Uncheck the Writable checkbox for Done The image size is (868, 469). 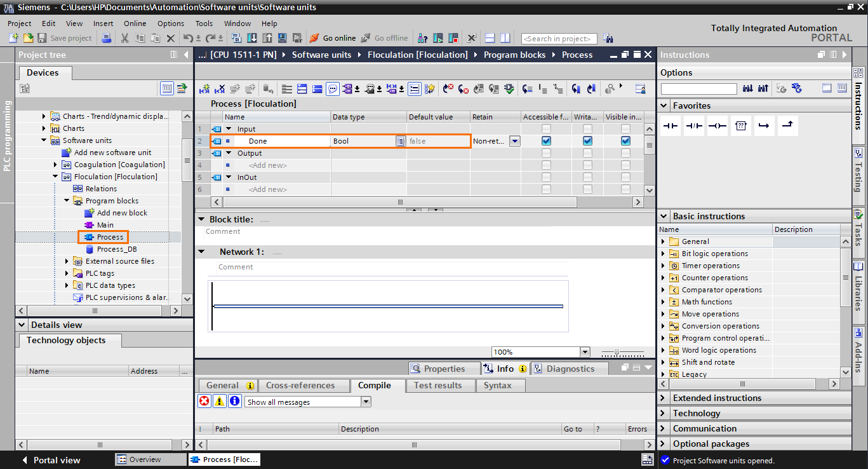coord(587,140)
